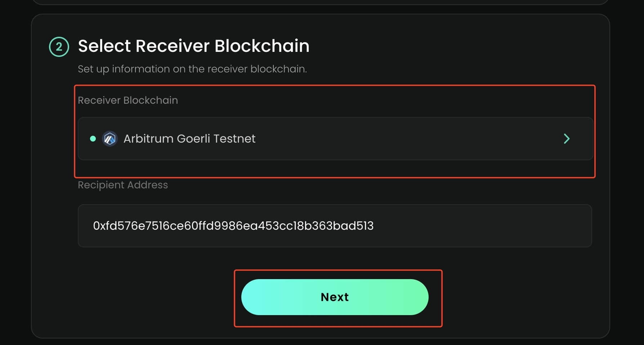Click the gradient Next button control

point(334,297)
